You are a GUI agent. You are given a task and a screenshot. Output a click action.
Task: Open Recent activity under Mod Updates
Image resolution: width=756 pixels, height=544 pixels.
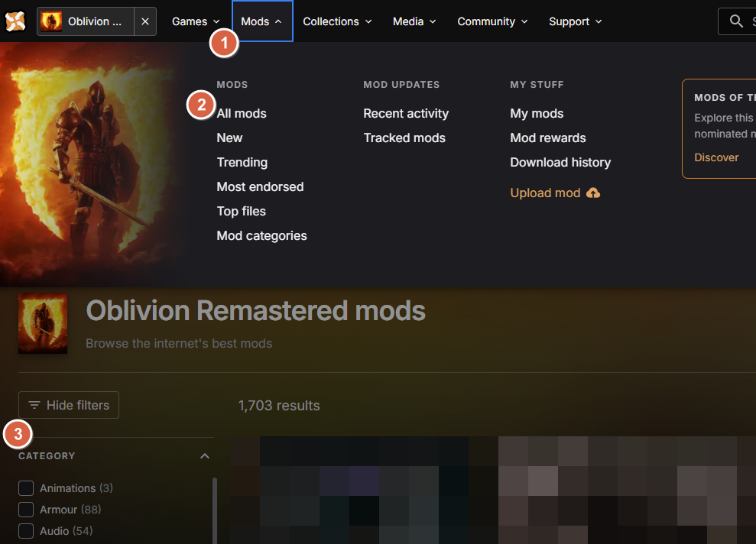pyautogui.click(x=406, y=113)
